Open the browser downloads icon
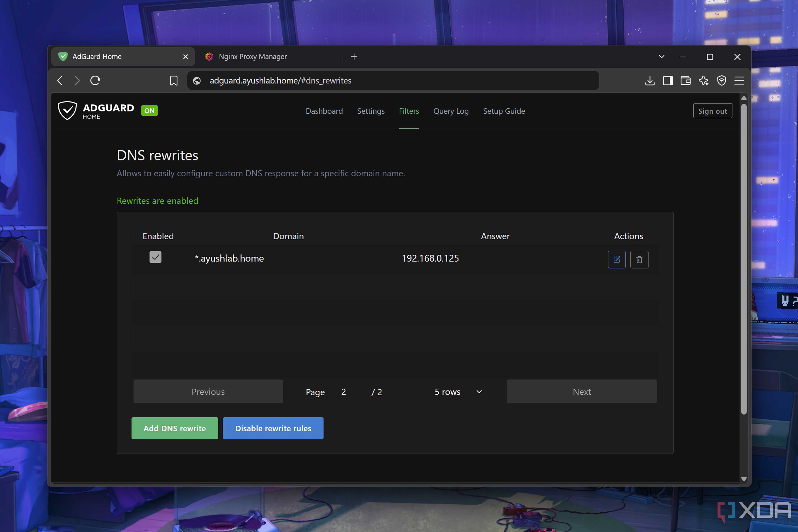Screen dimensions: 798x532 (x=650, y=81)
